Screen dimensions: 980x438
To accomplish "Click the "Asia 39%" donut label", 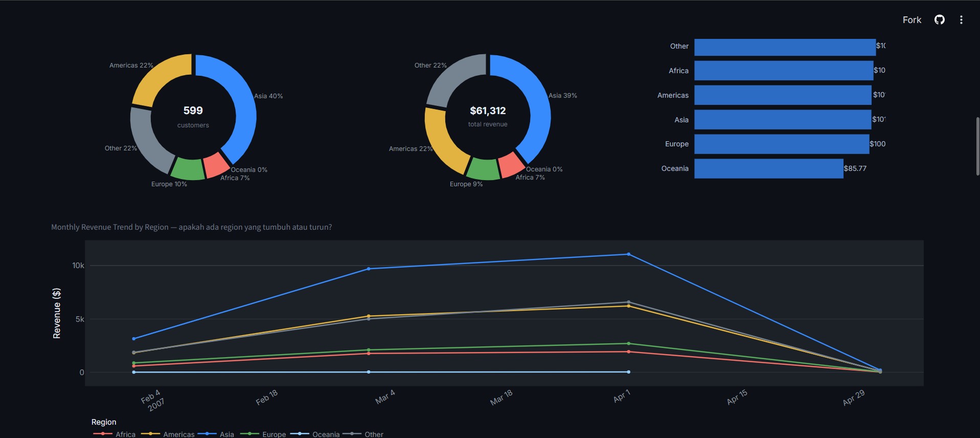I will point(563,96).
